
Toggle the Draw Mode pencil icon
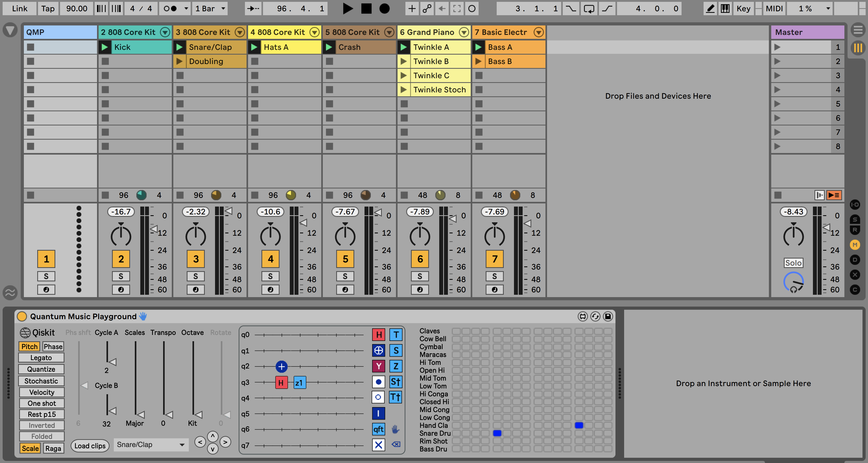[x=710, y=8]
